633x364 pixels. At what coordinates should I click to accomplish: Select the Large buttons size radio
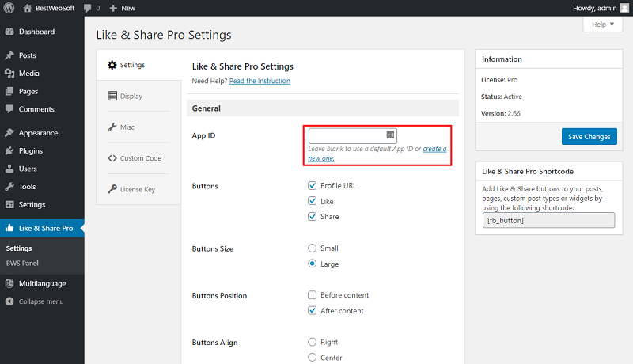[x=312, y=264]
